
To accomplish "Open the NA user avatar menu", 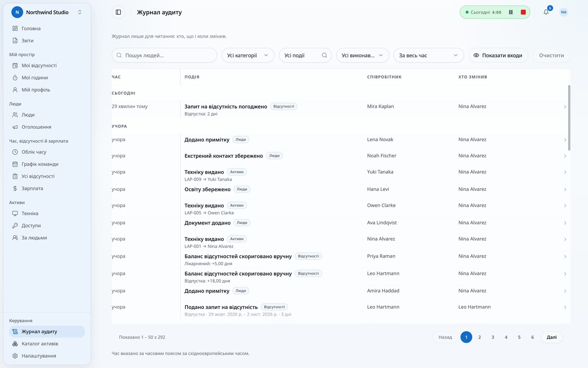I will (x=563, y=12).
